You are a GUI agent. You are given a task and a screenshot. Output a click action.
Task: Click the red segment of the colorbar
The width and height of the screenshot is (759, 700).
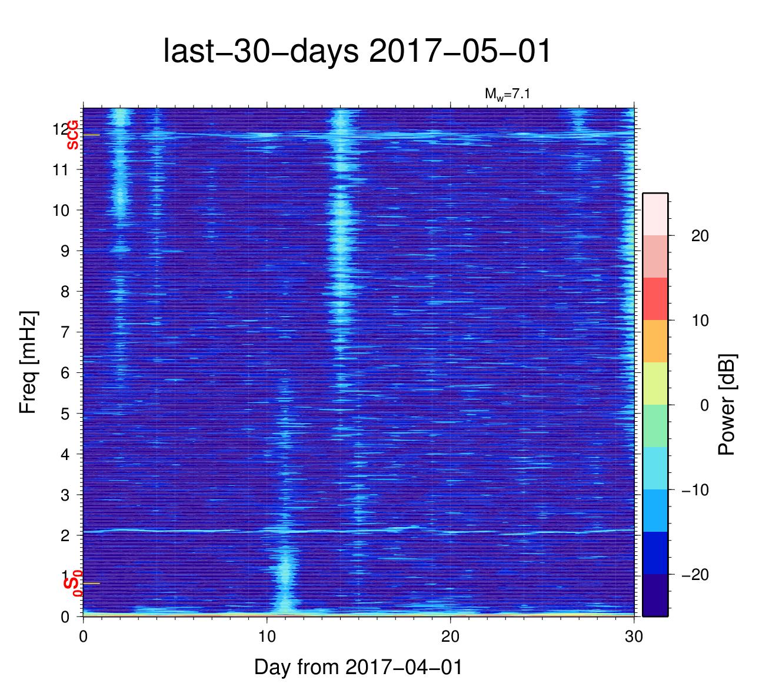tap(655, 299)
